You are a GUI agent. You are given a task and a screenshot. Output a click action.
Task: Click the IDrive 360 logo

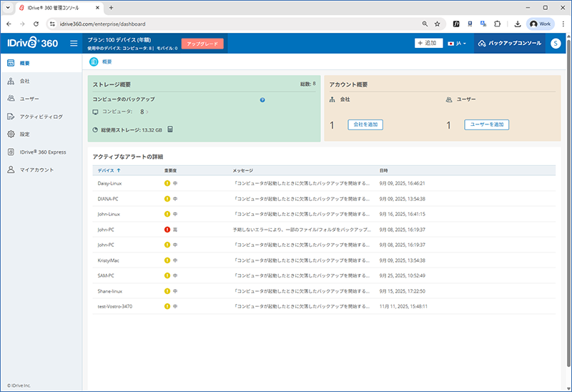[32, 44]
